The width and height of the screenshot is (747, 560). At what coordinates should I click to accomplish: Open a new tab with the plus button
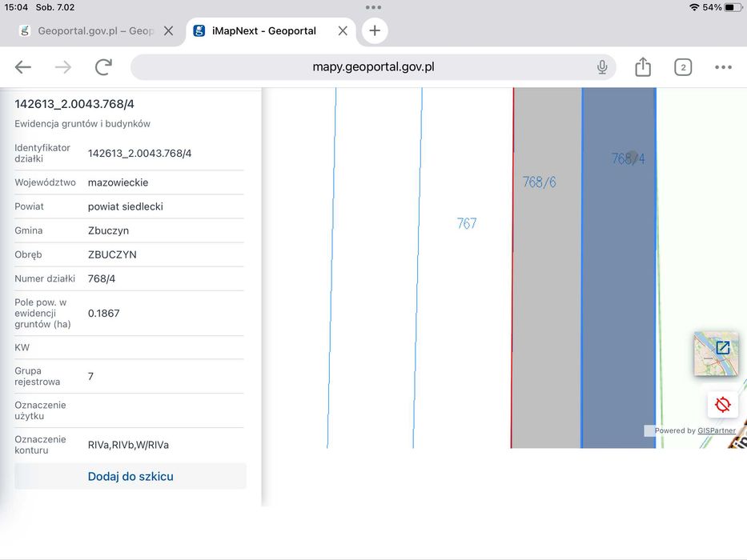[375, 30]
